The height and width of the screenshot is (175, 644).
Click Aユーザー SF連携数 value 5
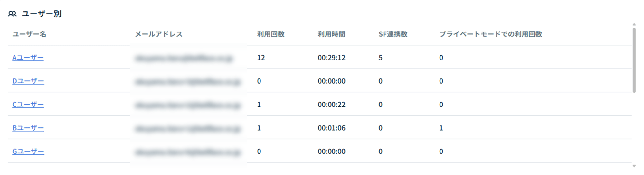[380, 58]
